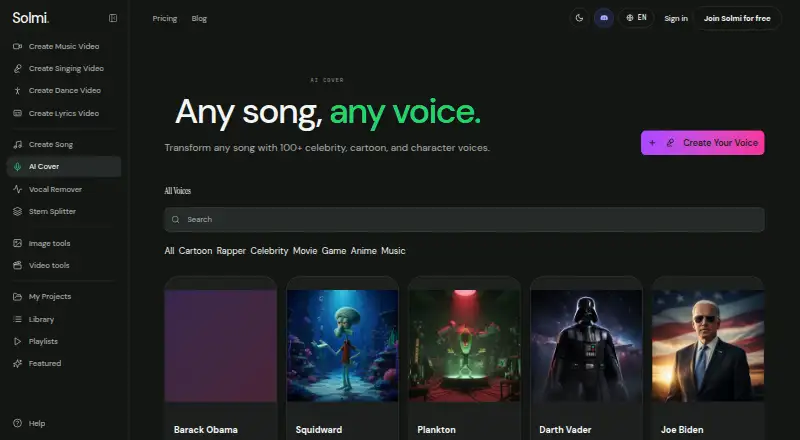Select the Plankton voice thumbnail
Image resolution: width=800 pixels, height=440 pixels.
[464, 346]
